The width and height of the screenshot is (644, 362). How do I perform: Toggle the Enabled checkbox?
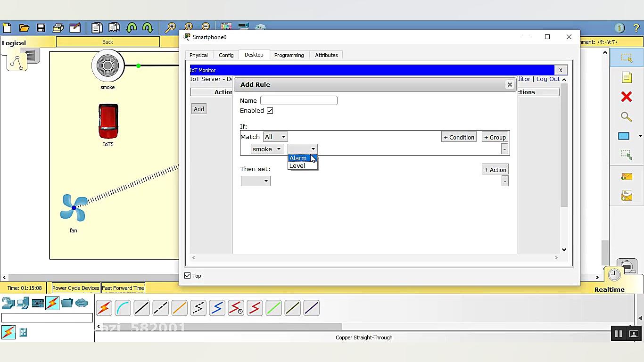[x=270, y=111]
